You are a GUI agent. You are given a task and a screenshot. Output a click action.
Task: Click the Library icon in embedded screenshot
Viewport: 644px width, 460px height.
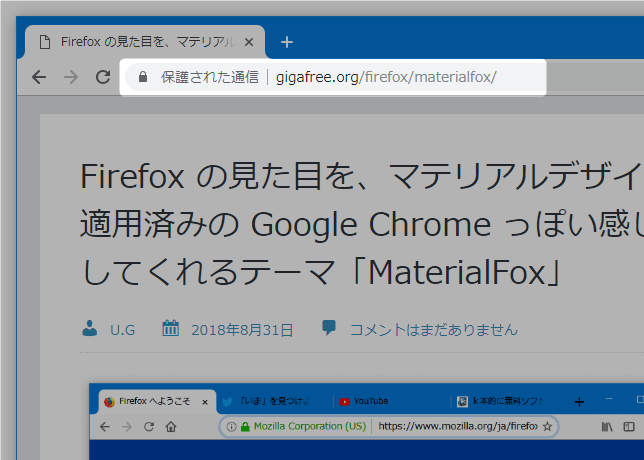[607, 427]
